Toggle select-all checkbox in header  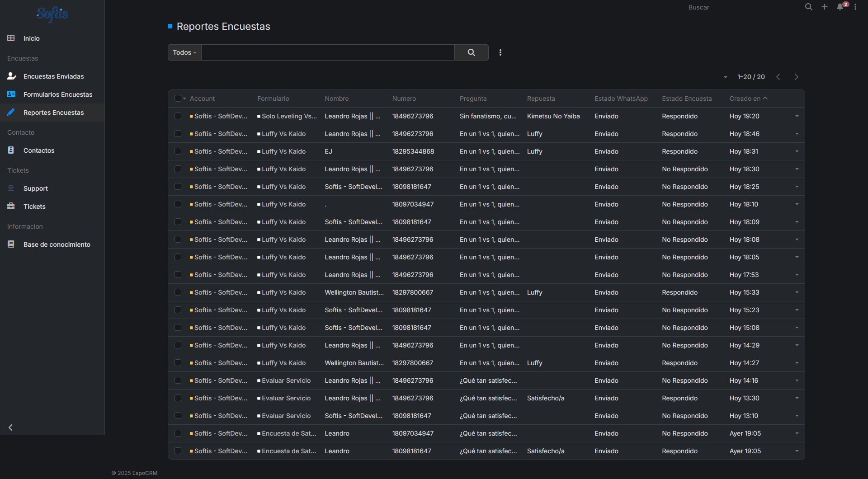[178, 99]
